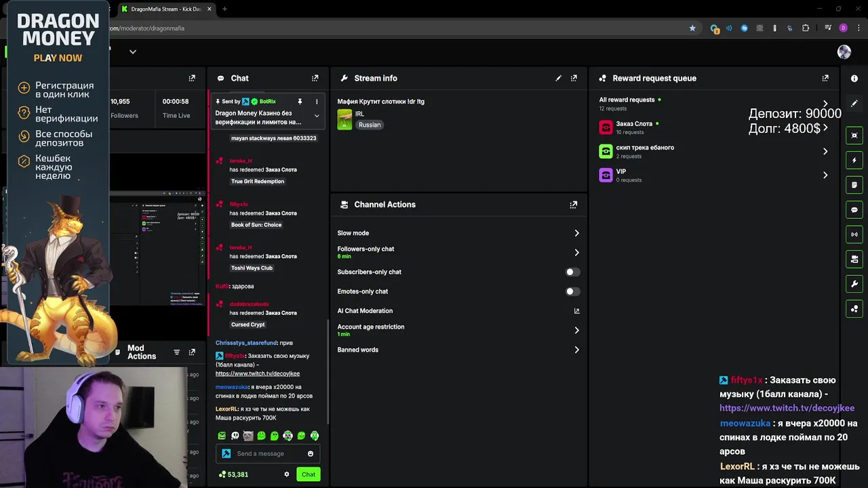Click Cursed Crypt slot request
Image resolution: width=868 pixels, height=488 pixels.
(248, 325)
